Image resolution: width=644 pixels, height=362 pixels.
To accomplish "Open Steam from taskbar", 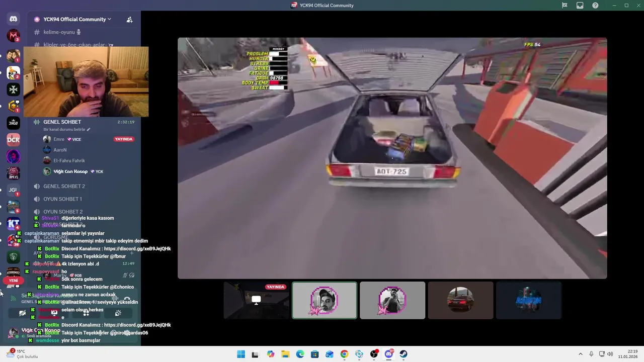I will (404, 354).
